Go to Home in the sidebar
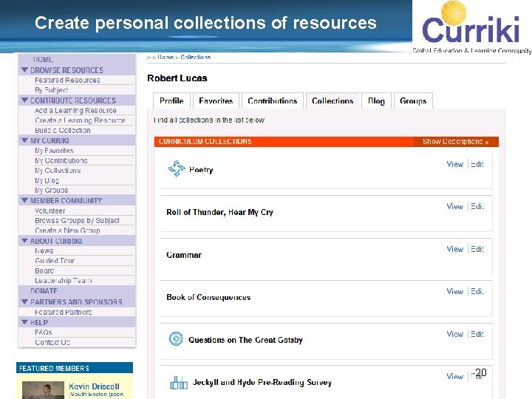 [43, 59]
